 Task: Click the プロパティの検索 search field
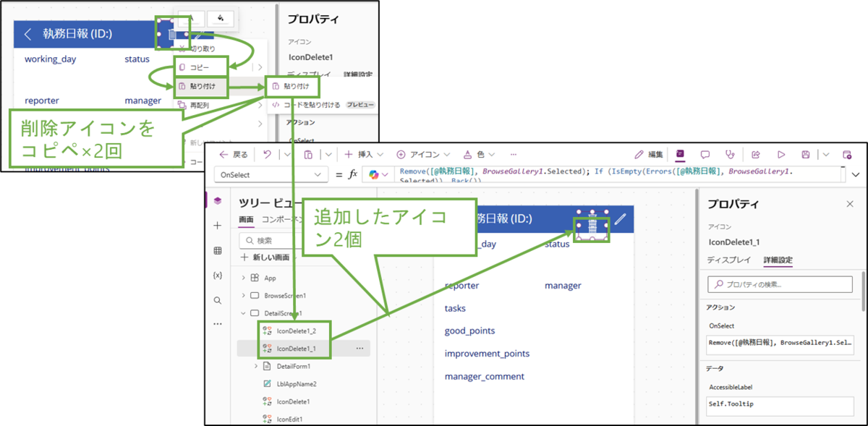[x=779, y=285]
